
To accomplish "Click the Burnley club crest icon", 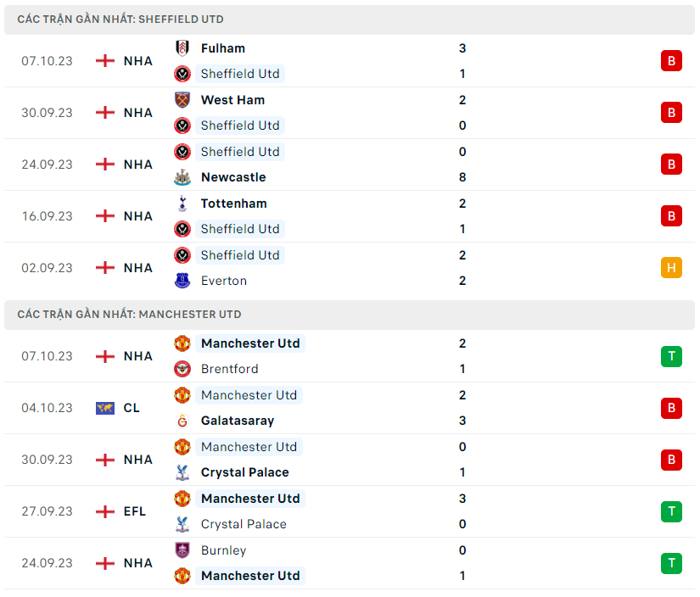I will click(182, 550).
